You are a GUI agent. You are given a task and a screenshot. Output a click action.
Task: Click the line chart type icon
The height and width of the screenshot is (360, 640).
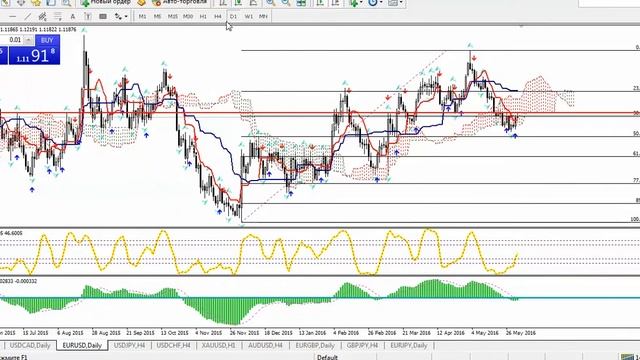253,2
